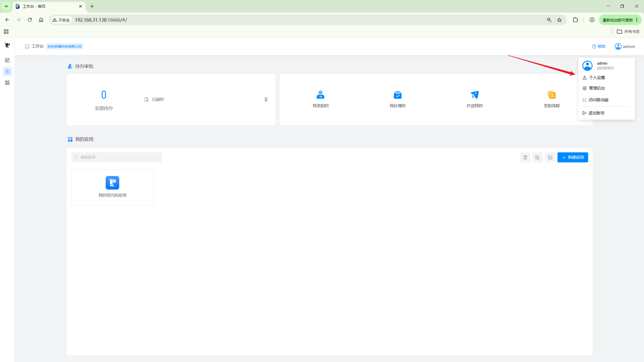This screenshot has width=644, height=362.
Task: Click the 工作台 header title
Action: pos(38,46)
